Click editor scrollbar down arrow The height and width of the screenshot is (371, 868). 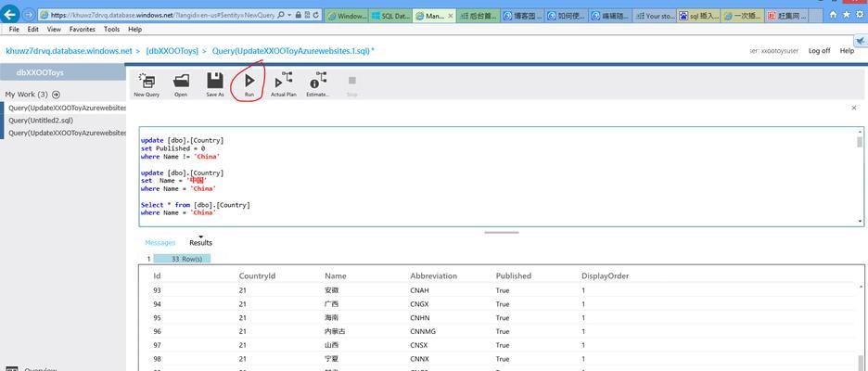[x=860, y=221]
